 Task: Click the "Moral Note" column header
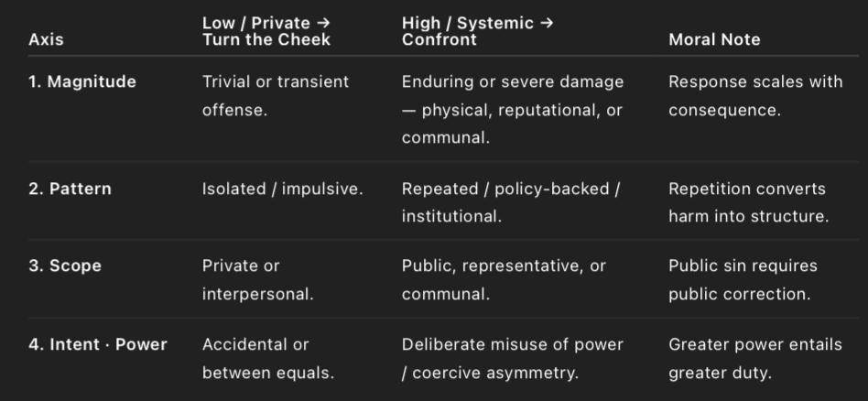click(x=714, y=39)
